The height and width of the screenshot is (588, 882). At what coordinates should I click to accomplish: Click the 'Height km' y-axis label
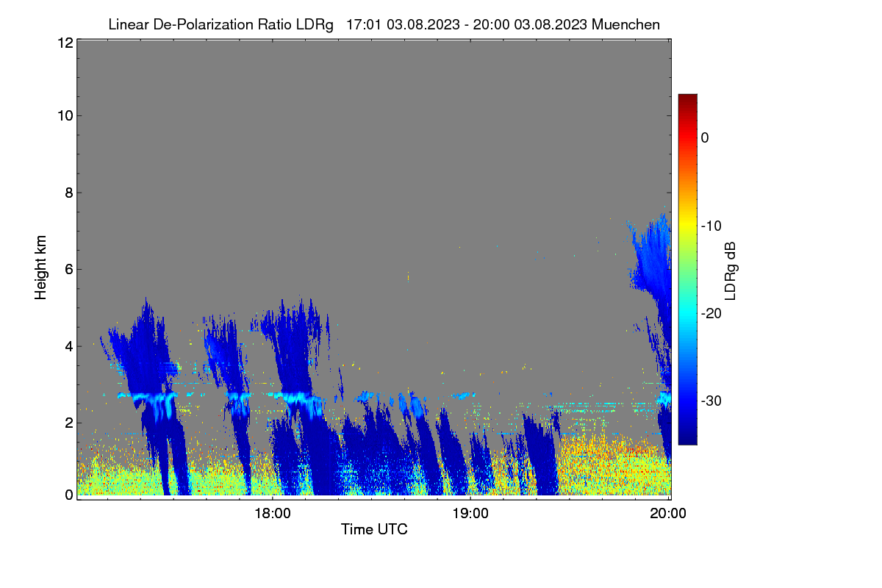click(41, 268)
